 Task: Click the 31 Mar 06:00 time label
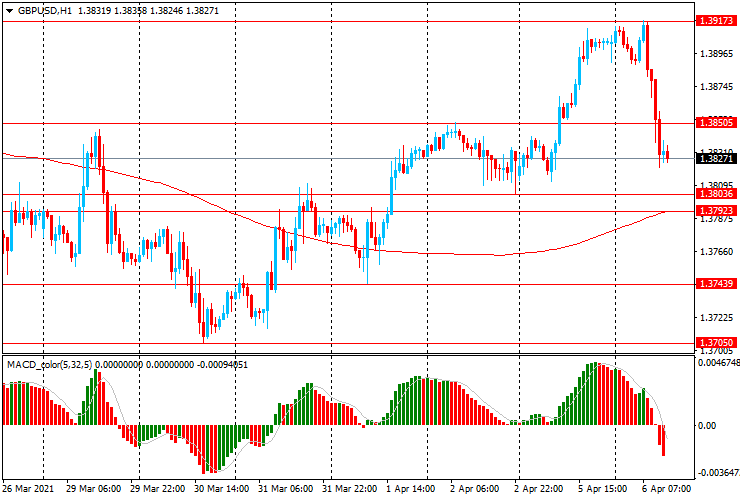[x=286, y=488]
